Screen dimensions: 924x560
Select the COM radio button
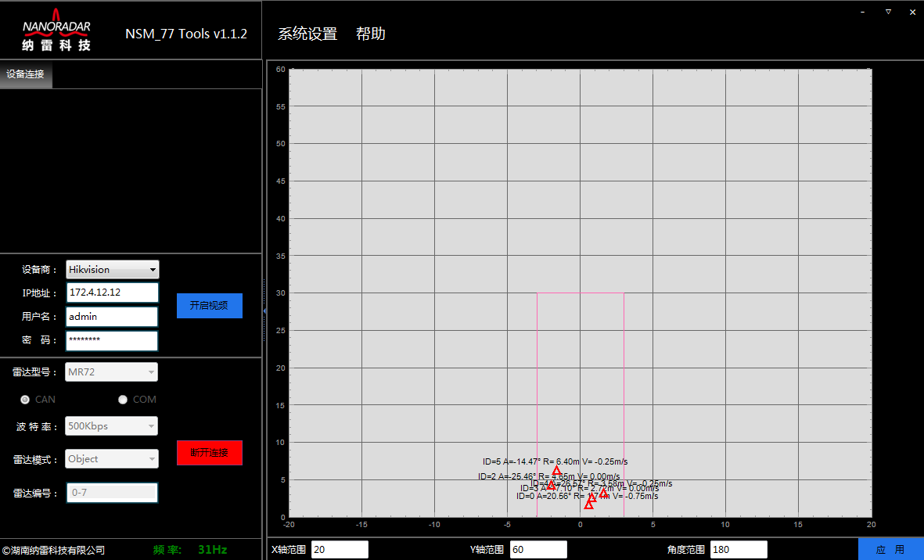pyautogui.click(x=123, y=399)
